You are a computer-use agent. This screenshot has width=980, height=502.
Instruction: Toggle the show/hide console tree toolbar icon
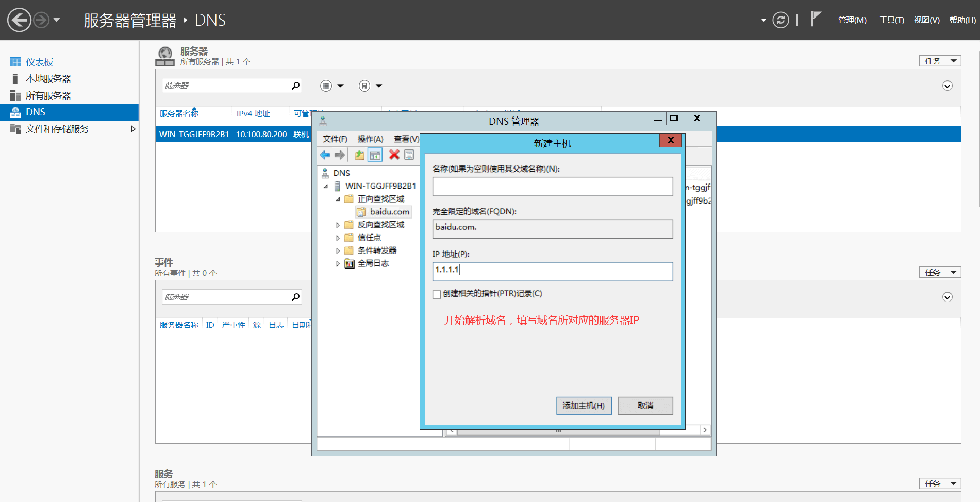click(x=375, y=155)
